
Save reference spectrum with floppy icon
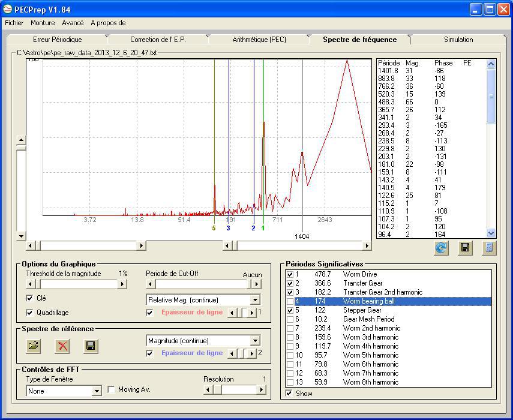pos(91,346)
